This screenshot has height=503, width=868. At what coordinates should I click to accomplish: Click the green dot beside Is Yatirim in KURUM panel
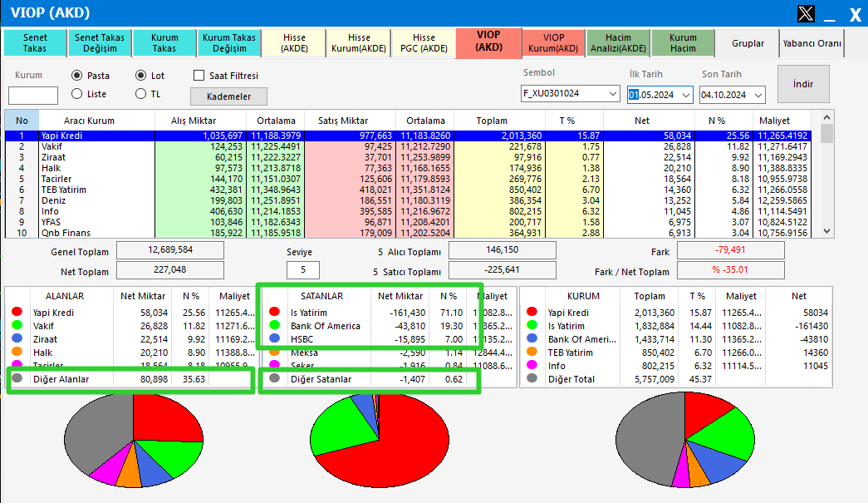532,325
